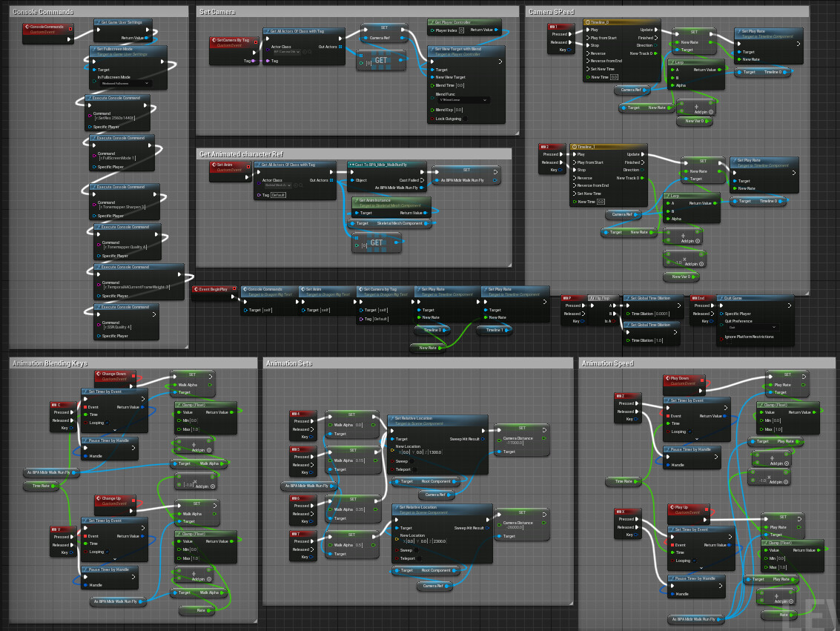Screen dimensions: 840x631
Task: Check the Sweep option on Set Relative Location
Action: [x=411, y=461]
